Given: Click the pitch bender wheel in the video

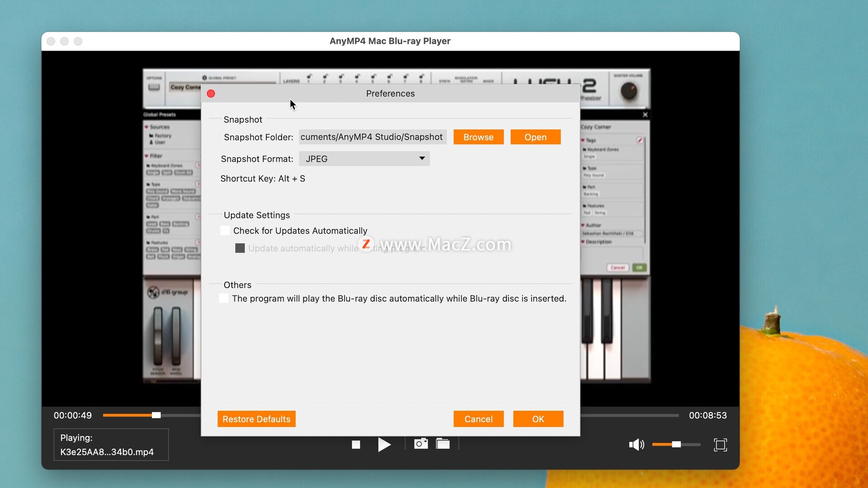Looking at the screenshot, I should pos(158,337).
